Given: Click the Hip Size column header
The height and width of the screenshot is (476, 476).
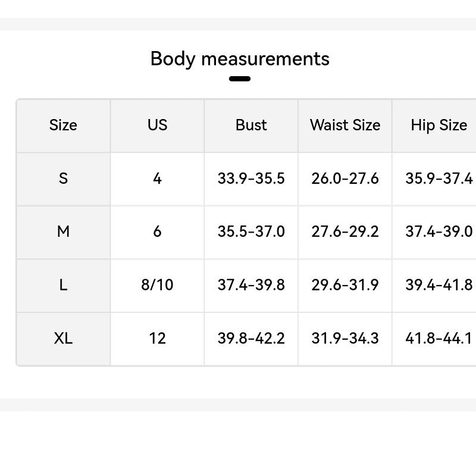Looking at the screenshot, I should (439, 125).
